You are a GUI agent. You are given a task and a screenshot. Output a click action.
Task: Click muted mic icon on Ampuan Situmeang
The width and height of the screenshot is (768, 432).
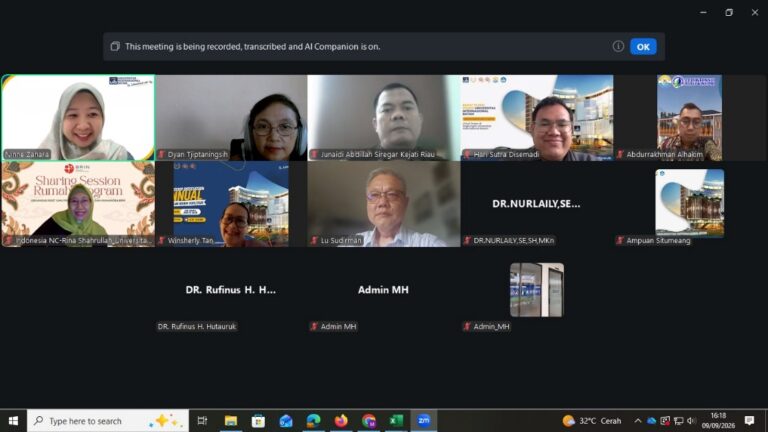tap(620, 240)
